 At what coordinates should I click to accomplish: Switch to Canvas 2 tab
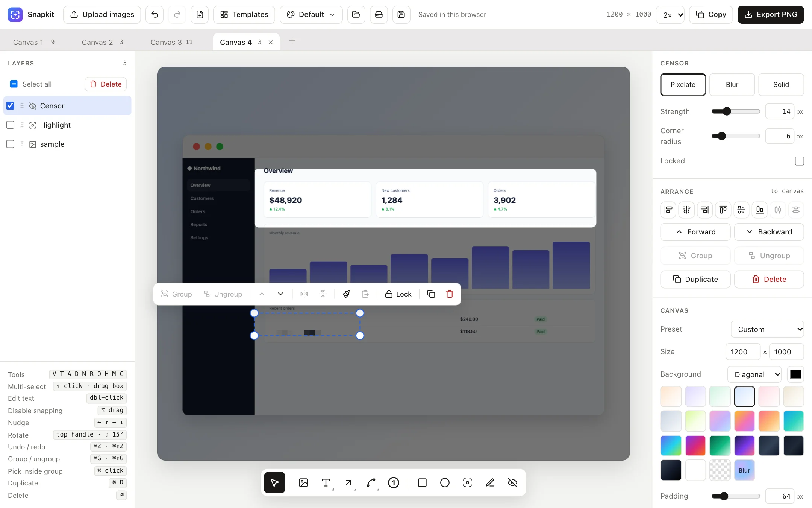(x=103, y=42)
